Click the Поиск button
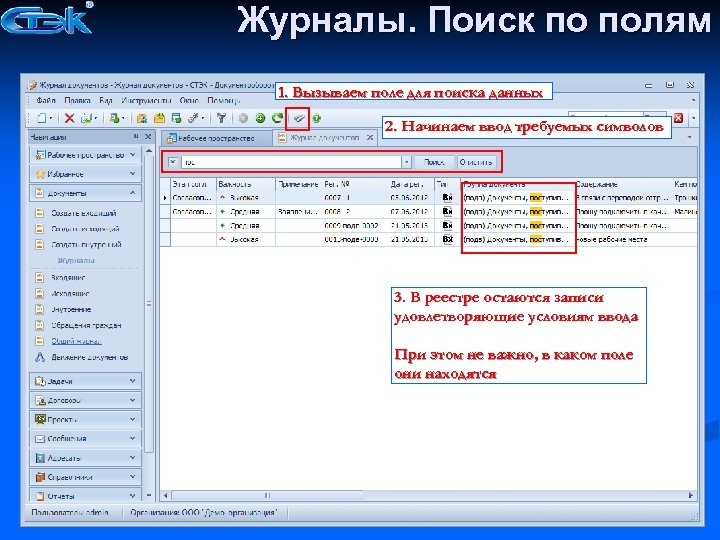Viewport: 720px width, 540px height. click(x=434, y=162)
